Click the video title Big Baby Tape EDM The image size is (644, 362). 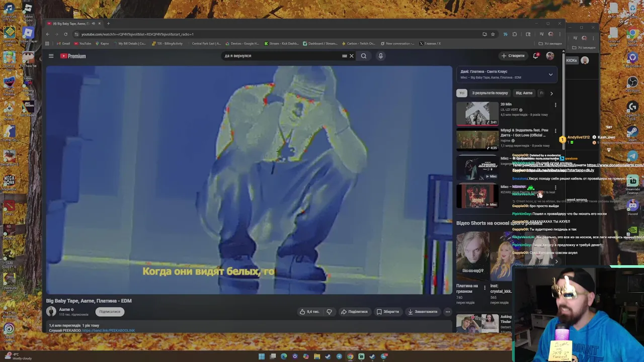[x=89, y=301]
